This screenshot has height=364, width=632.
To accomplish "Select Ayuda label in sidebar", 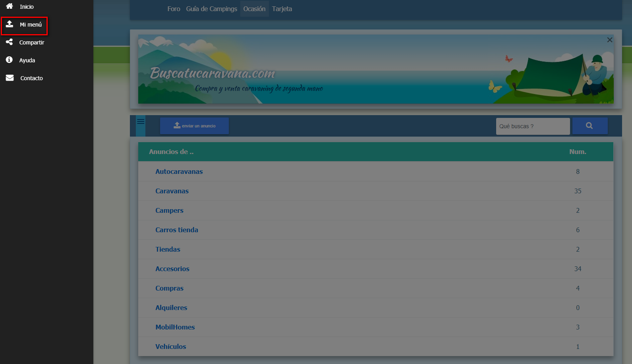I will [27, 60].
